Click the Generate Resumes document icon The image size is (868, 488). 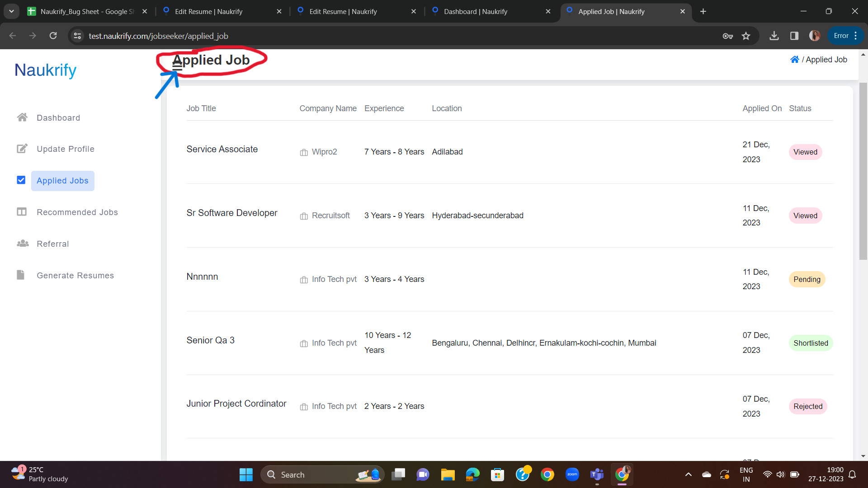click(x=20, y=275)
